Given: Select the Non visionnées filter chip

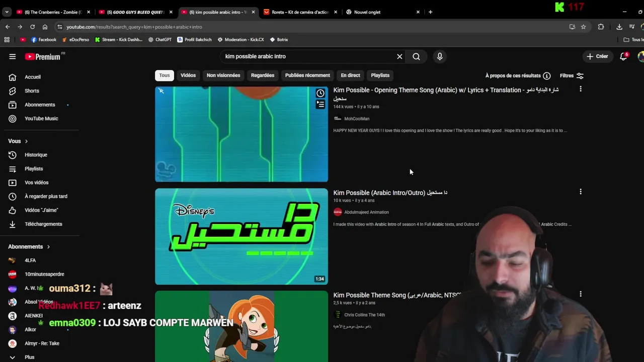Looking at the screenshot, I should pos(223,75).
